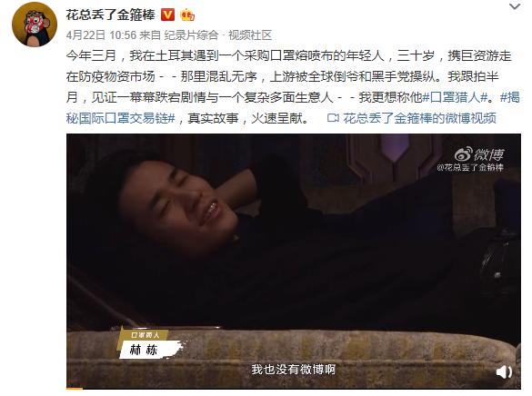Play the embedded video thumbnail

(294, 262)
